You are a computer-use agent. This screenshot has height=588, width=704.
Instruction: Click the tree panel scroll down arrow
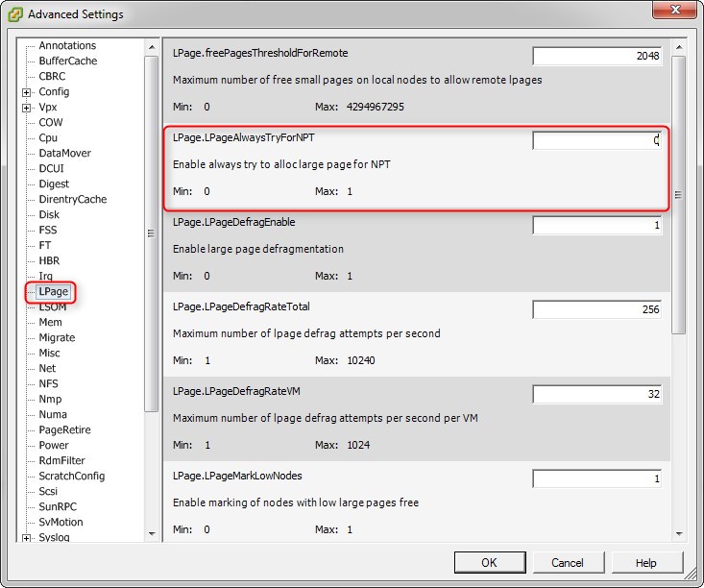tap(152, 533)
